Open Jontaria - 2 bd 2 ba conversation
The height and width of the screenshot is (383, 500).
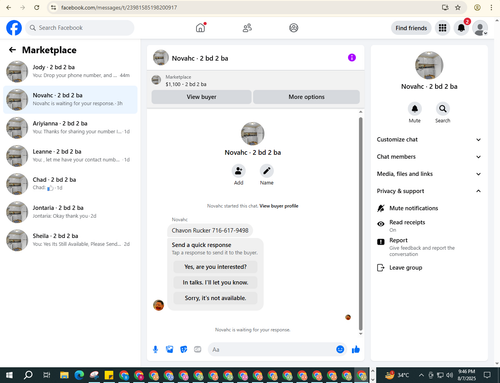click(x=70, y=212)
